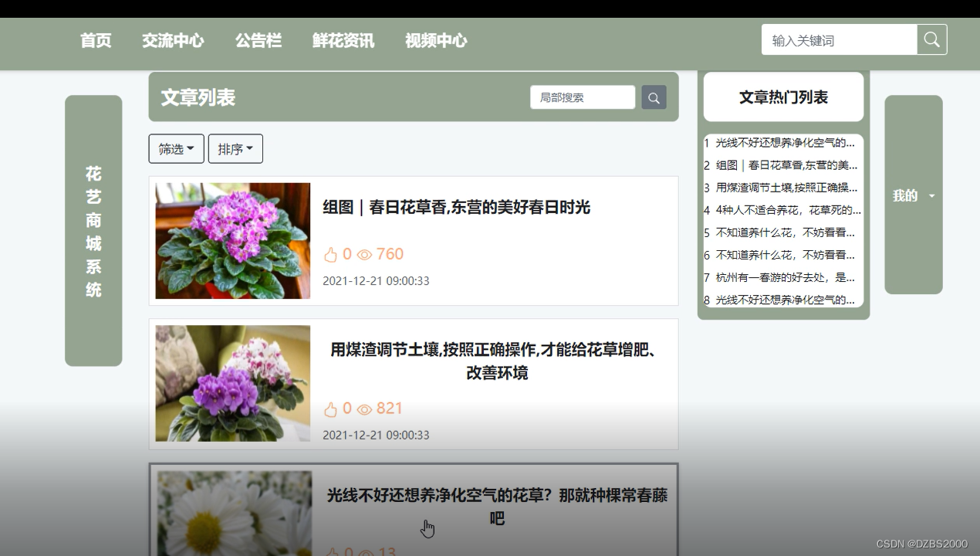Click view count 760

390,254
